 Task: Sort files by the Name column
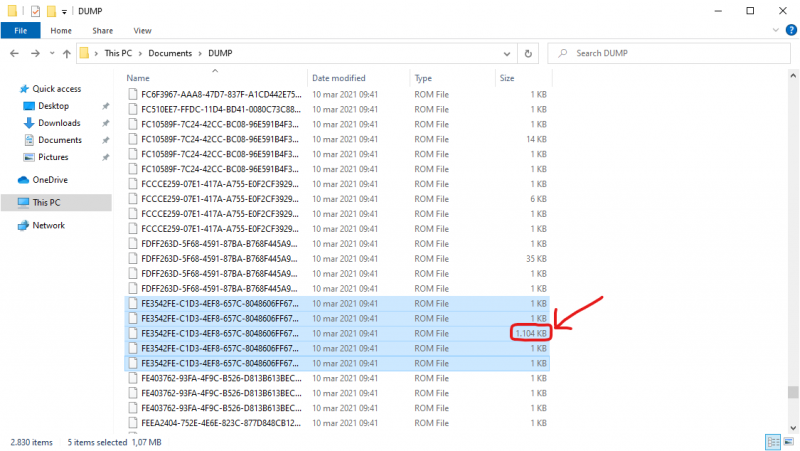coord(215,78)
